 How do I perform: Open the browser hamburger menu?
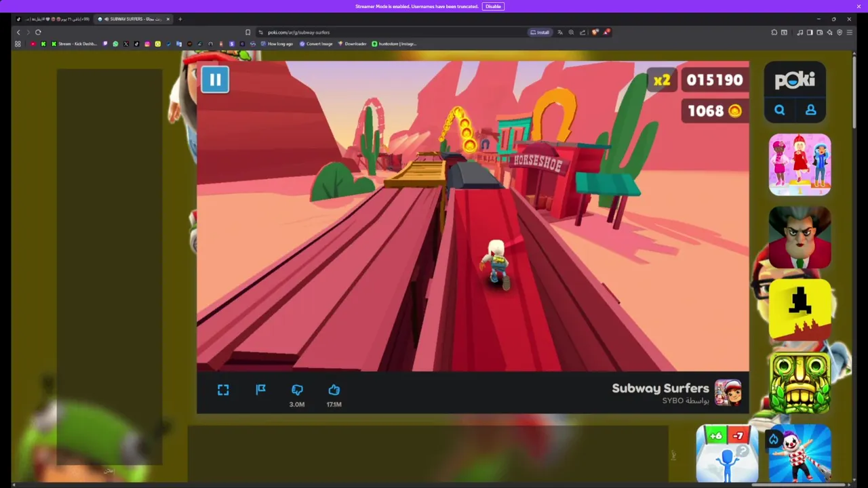point(850,33)
